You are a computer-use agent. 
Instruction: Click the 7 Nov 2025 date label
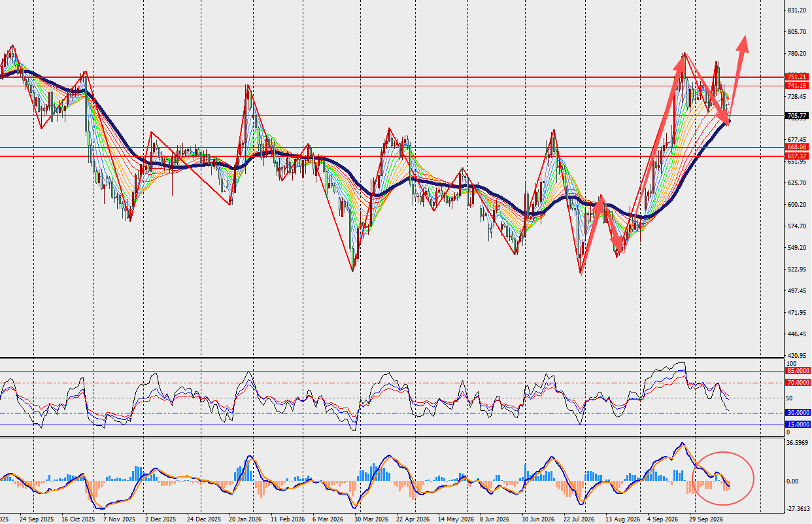(118, 519)
